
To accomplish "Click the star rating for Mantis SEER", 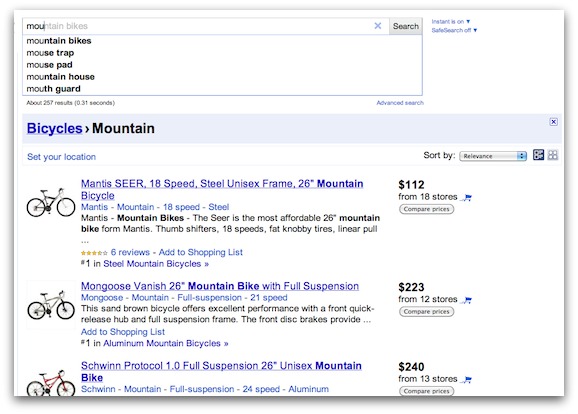I will click(x=94, y=253).
